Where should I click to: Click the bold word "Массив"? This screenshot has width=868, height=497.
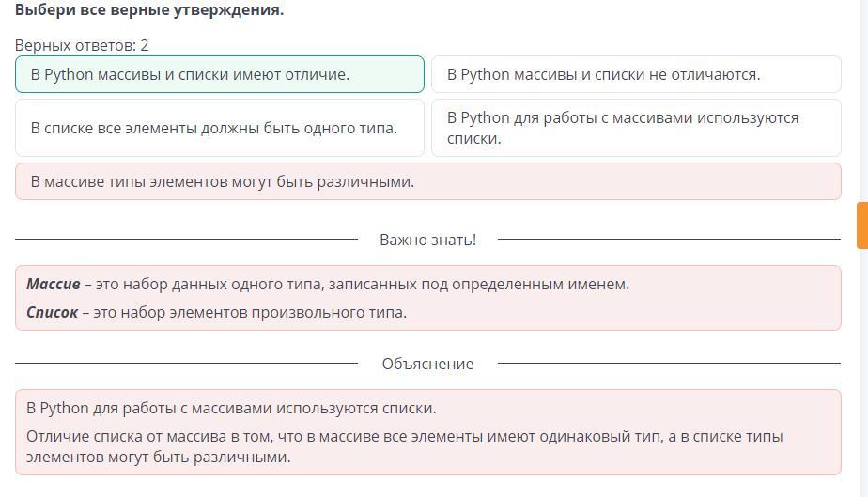click(54, 285)
